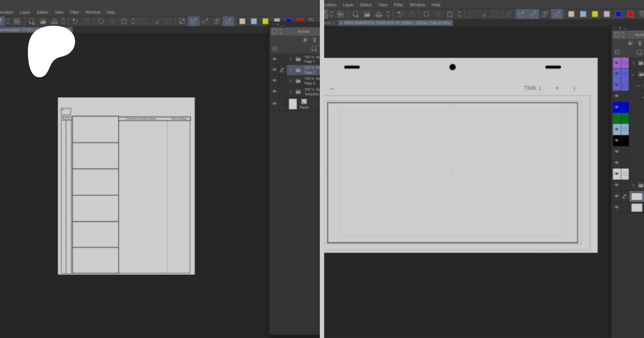Screen dimensions: 644x338
Task: Toggle Snap to Ruler in the storyboard window toolbar
Action: pyautogui.click(x=193, y=21)
